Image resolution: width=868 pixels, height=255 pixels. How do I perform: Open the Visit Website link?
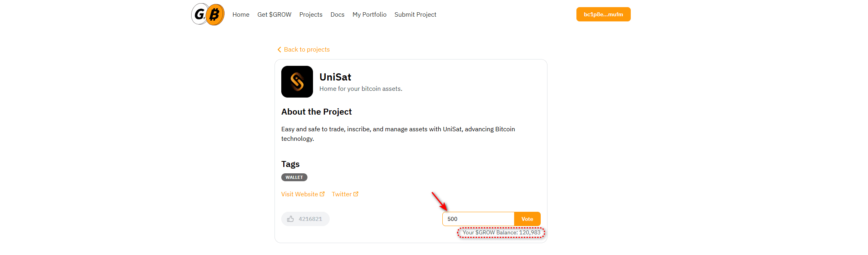[x=303, y=194]
